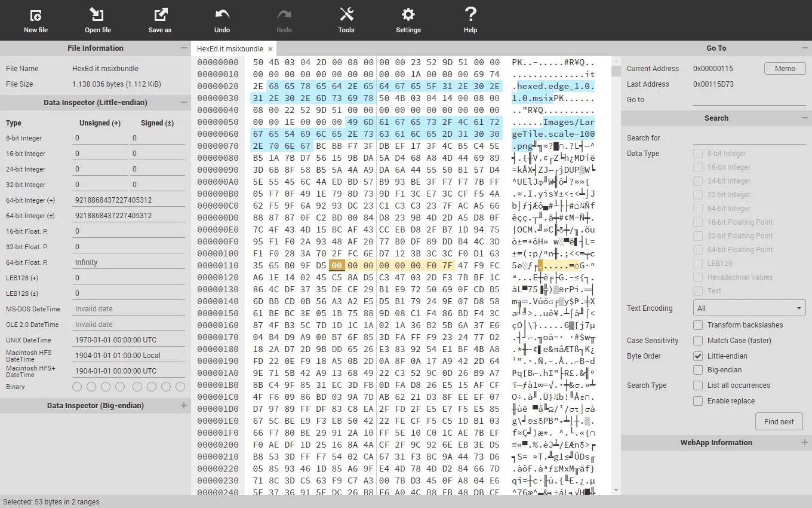Screen dimensions: 812x508
Task: Collapse the Go To panel
Action: click(805, 48)
